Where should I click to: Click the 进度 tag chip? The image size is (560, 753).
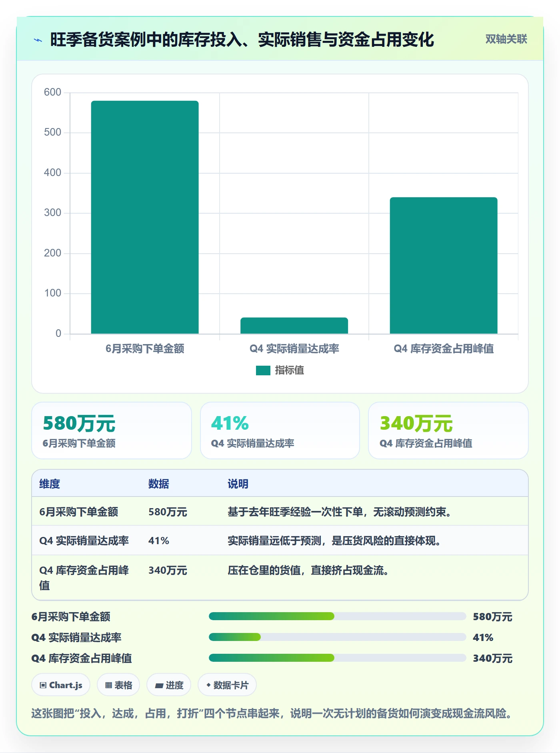(169, 685)
